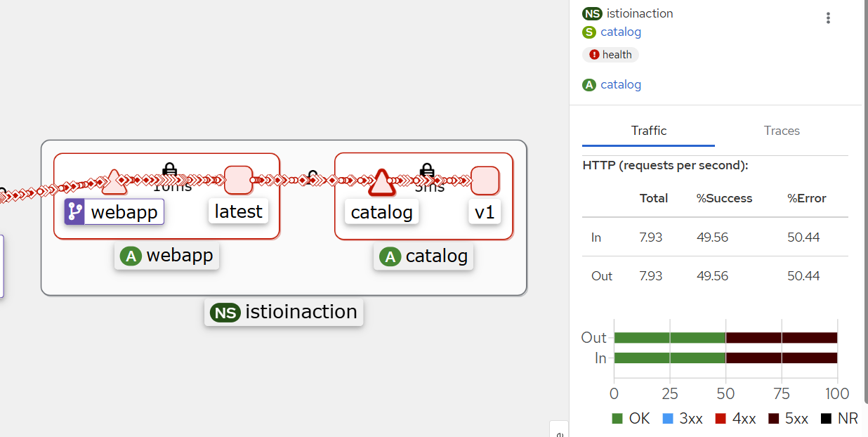This screenshot has width=868, height=437.
Task: Click the Out row Total value 7.93
Action: point(651,276)
